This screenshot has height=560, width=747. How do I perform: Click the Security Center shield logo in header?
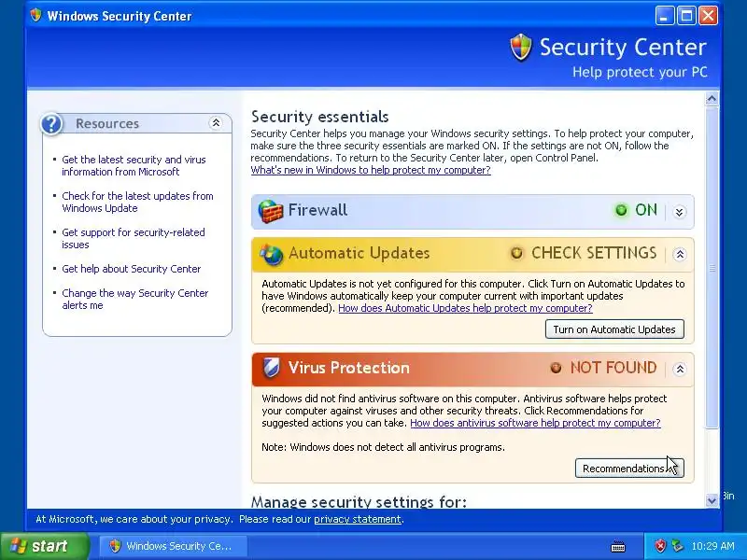pyautogui.click(x=521, y=48)
